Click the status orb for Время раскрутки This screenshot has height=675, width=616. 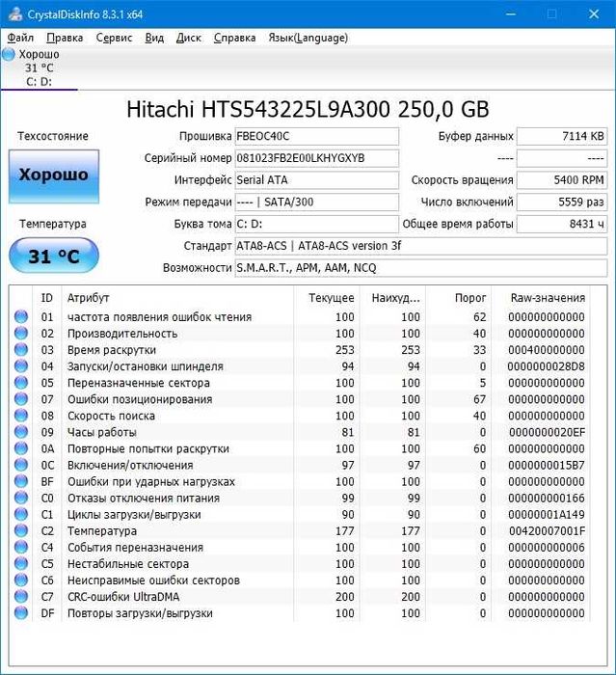click(20, 349)
